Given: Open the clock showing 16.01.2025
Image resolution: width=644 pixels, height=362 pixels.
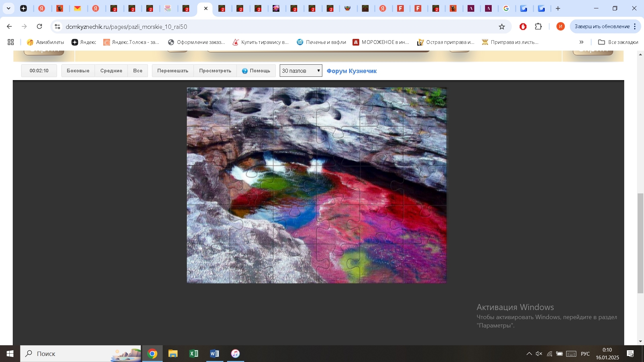Looking at the screenshot, I should coord(607,354).
